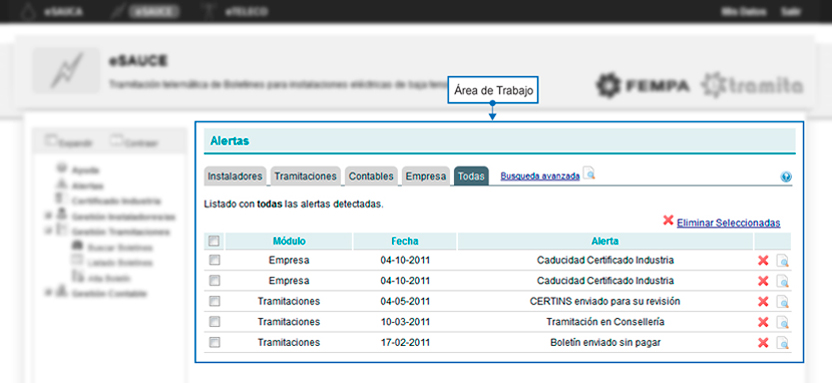The height and width of the screenshot is (383, 832).
Task: Switch to the Instaladores tab
Action: [x=235, y=176]
